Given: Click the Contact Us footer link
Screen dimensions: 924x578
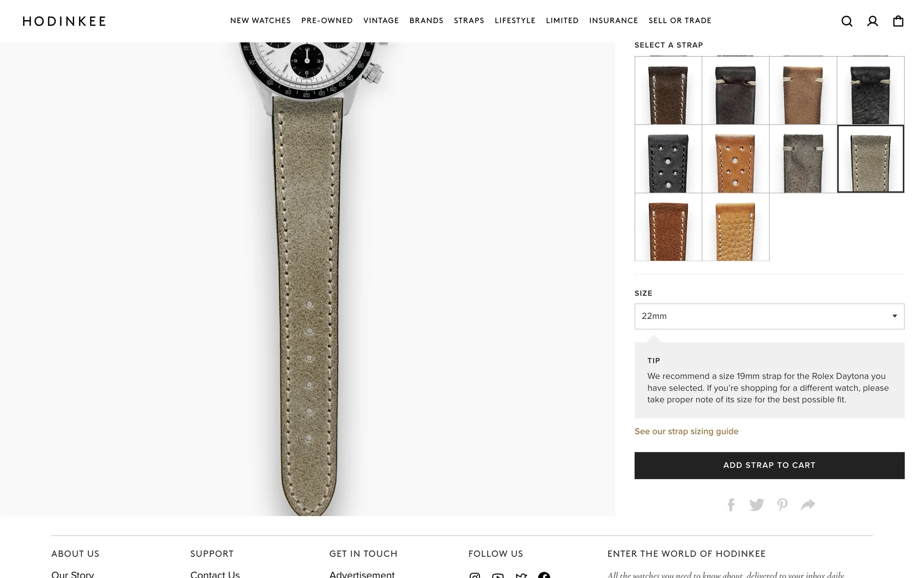Looking at the screenshot, I should (215, 574).
